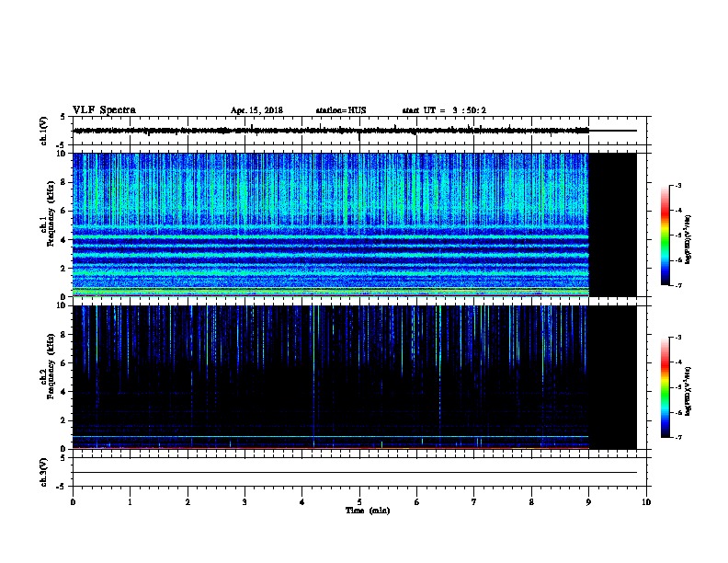Click the "-7" label on ch.2 color bar
The image size is (728, 563).
[x=677, y=438]
